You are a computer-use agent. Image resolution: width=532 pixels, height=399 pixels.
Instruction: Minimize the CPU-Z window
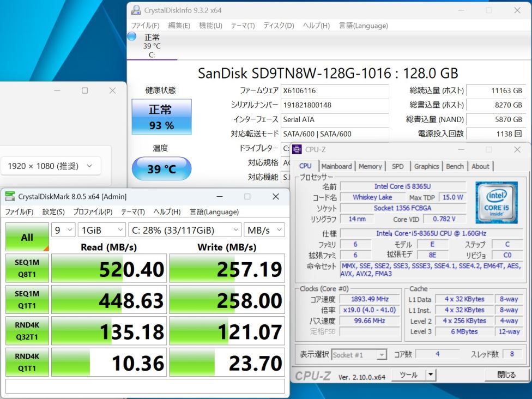[x=461, y=149]
